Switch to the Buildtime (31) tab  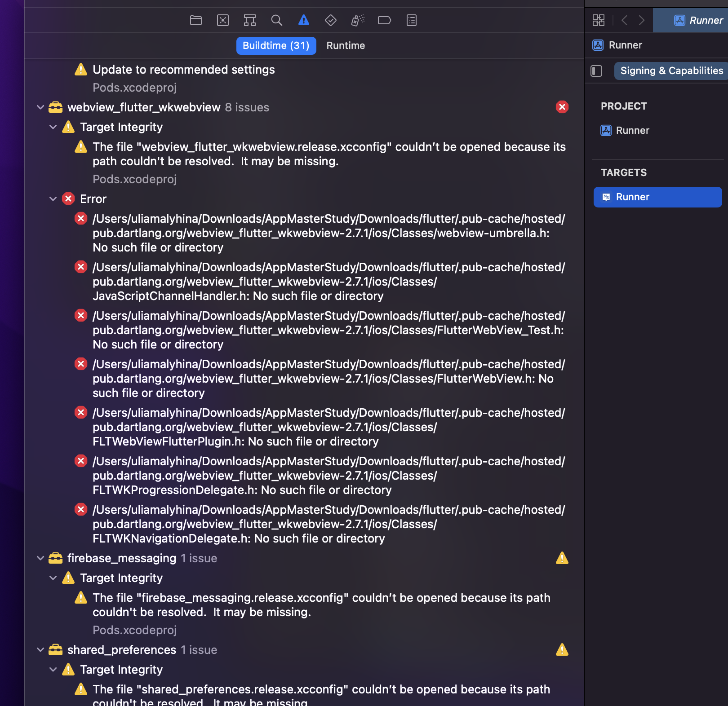(x=276, y=46)
